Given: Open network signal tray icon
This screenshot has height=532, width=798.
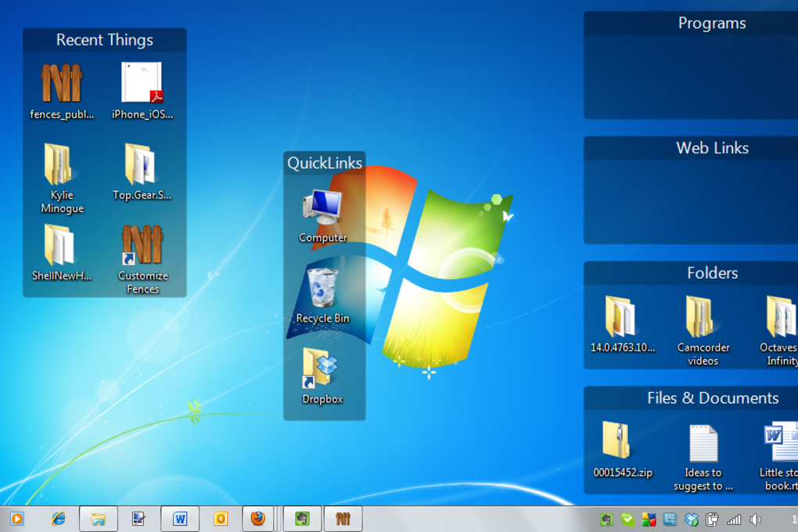Looking at the screenshot, I should (x=734, y=519).
